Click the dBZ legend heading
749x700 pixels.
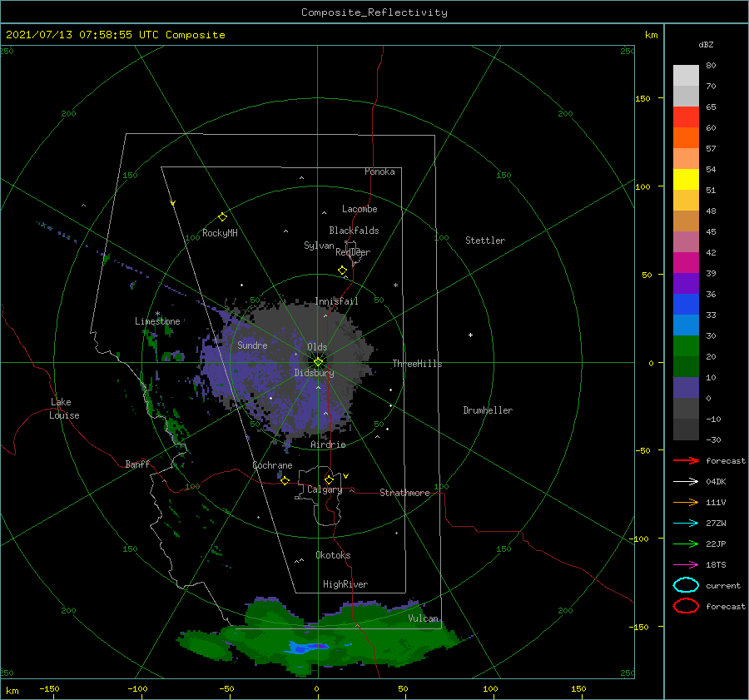706,44
